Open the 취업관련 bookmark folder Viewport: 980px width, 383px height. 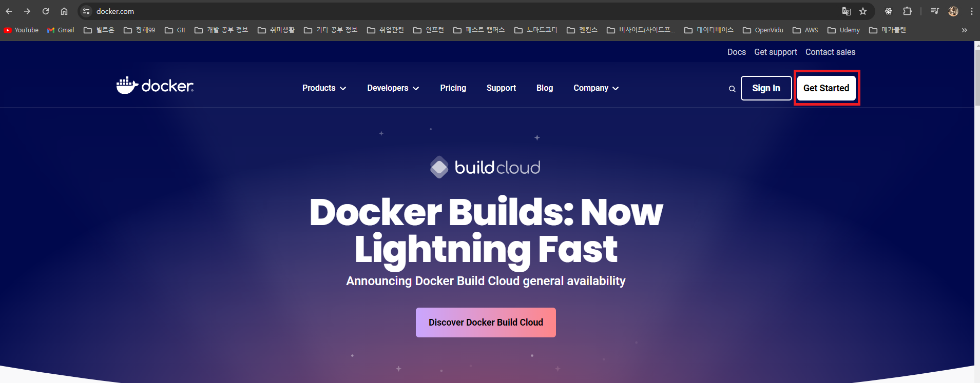[x=386, y=30]
